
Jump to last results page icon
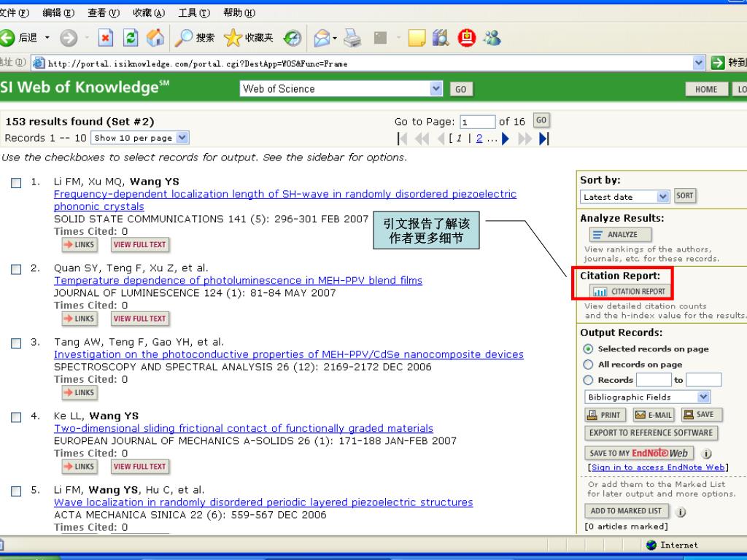pyautogui.click(x=544, y=139)
